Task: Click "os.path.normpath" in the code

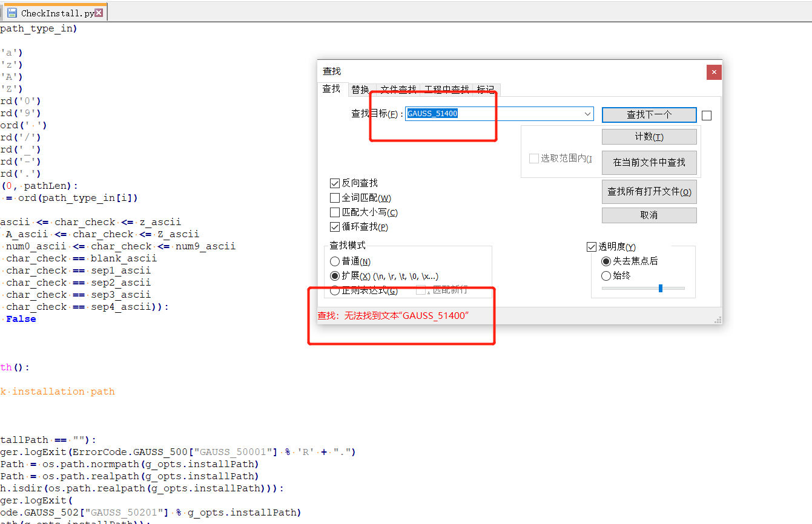Action: [91, 464]
